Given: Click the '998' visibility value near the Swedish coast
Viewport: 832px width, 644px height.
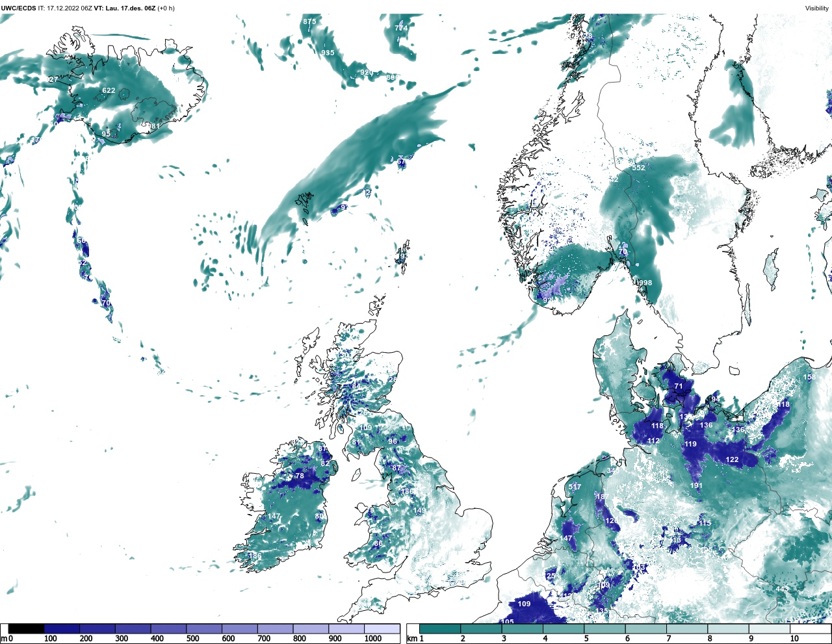Looking at the screenshot, I should (645, 283).
